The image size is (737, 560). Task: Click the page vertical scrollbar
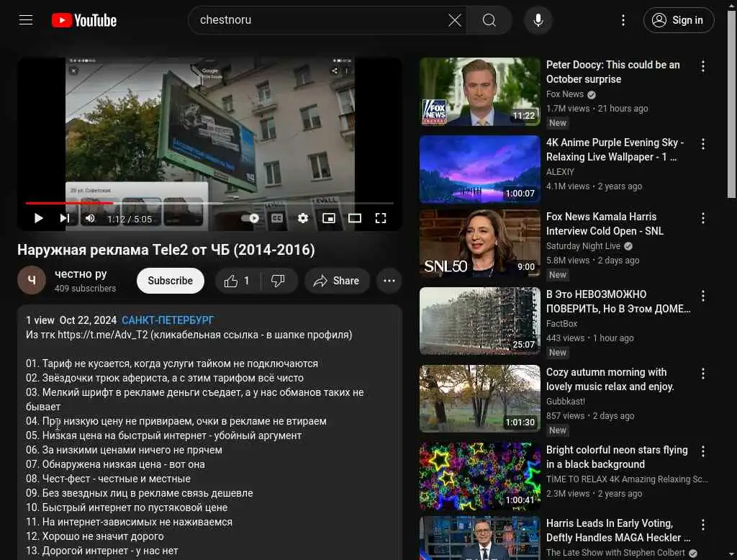point(731,104)
